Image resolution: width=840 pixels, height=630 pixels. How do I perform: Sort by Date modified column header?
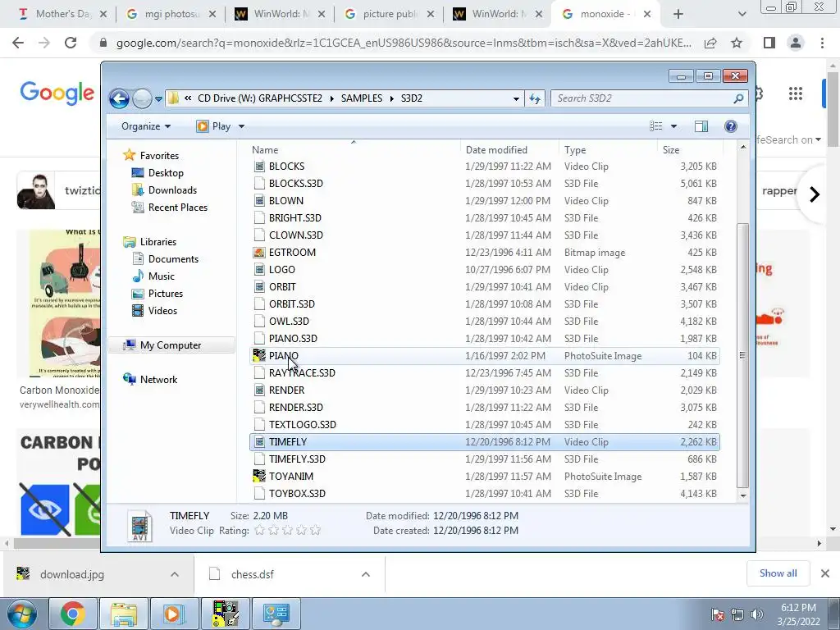pos(509,150)
